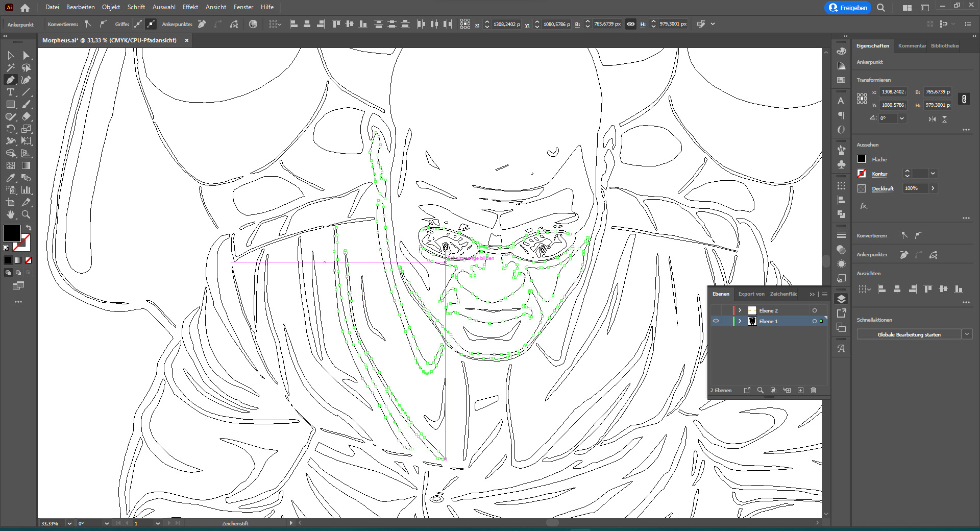The width and height of the screenshot is (980, 531).
Task: Switch to the Export von tab
Action: [x=751, y=294]
